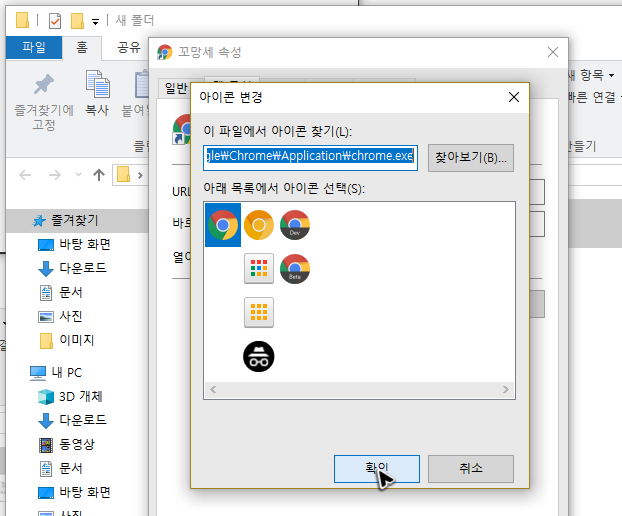The image size is (622, 516).
Task: Open quick access toolbar customize dropdown
Action: pyautogui.click(x=95, y=22)
